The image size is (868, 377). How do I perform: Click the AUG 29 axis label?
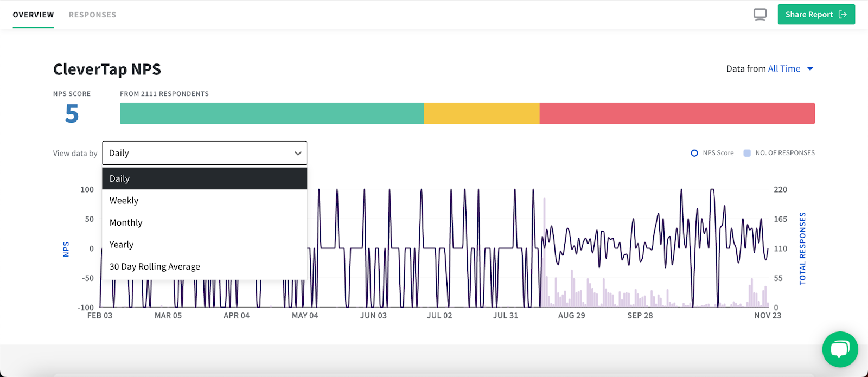click(572, 316)
